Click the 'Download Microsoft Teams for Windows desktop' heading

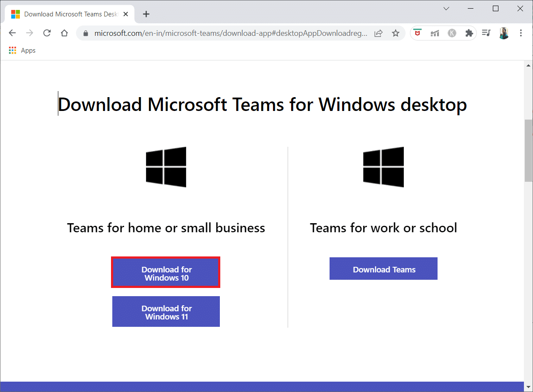[262, 104]
